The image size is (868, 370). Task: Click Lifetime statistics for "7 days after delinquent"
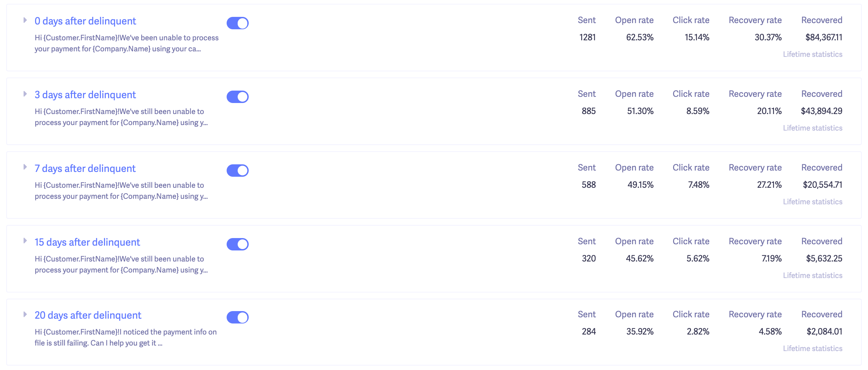[x=813, y=202]
